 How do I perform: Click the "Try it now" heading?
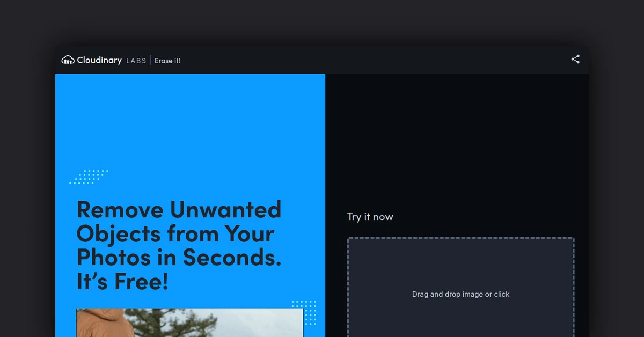370,217
